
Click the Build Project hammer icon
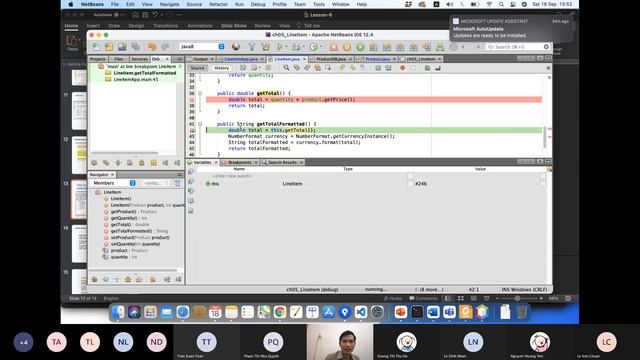click(x=252, y=47)
